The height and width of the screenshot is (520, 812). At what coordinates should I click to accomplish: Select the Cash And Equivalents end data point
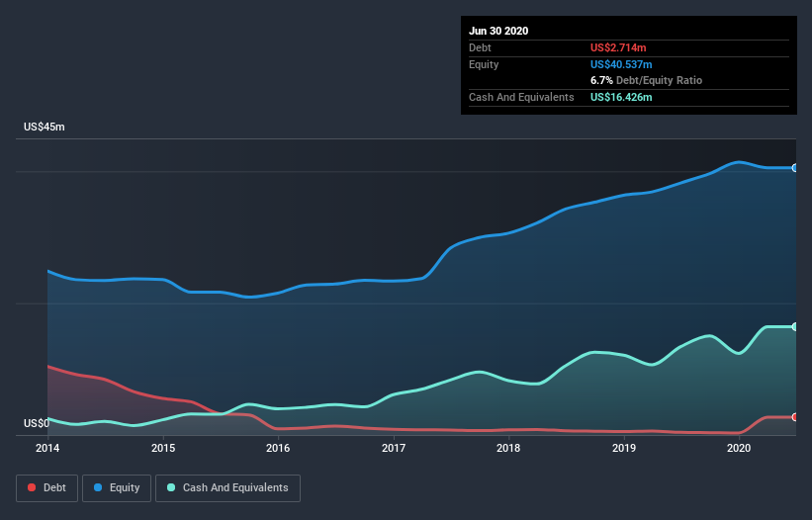795,326
